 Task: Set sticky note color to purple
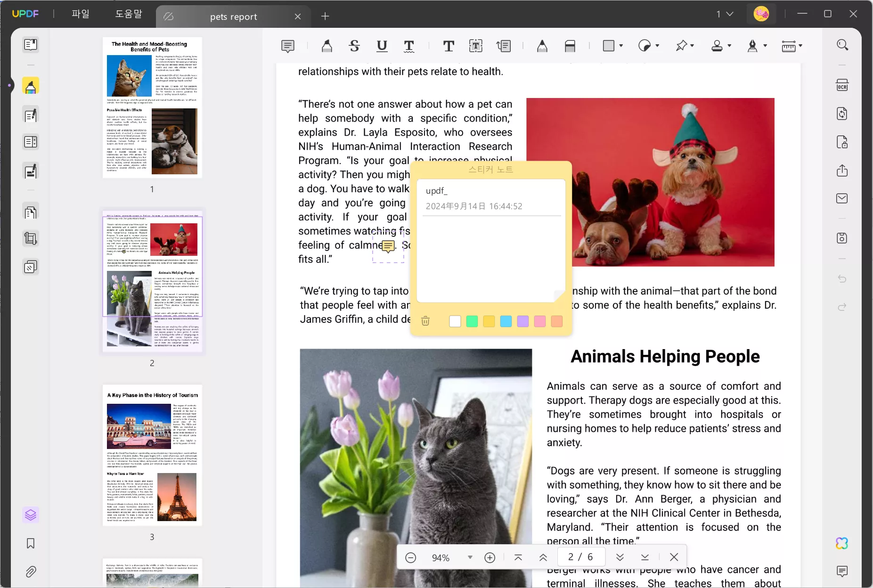(523, 321)
